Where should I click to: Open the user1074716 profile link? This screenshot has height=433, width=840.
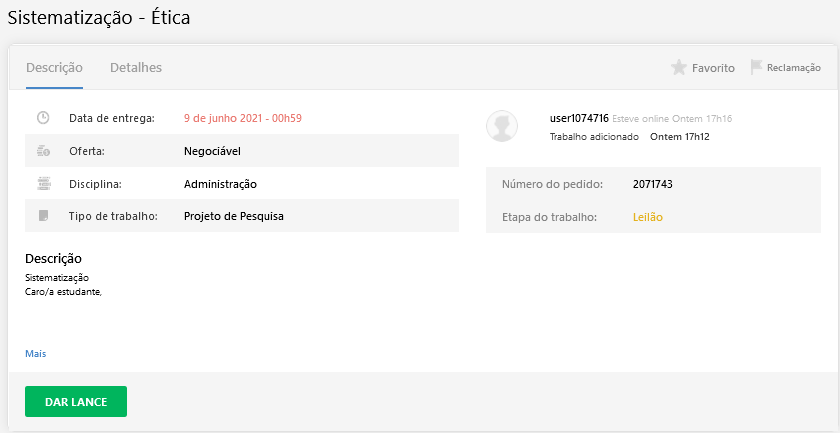[x=579, y=118]
